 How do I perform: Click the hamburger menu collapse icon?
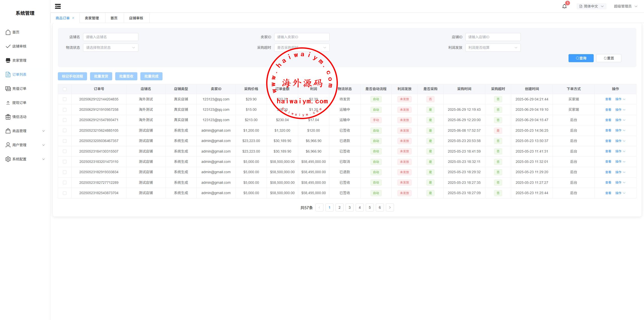click(58, 6)
